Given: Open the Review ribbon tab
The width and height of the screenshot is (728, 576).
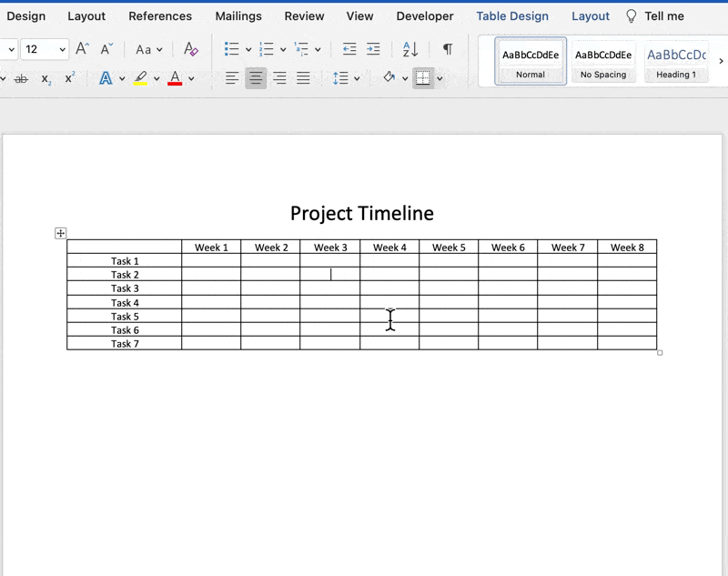Looking at the screenshot, I should point(304,15).
